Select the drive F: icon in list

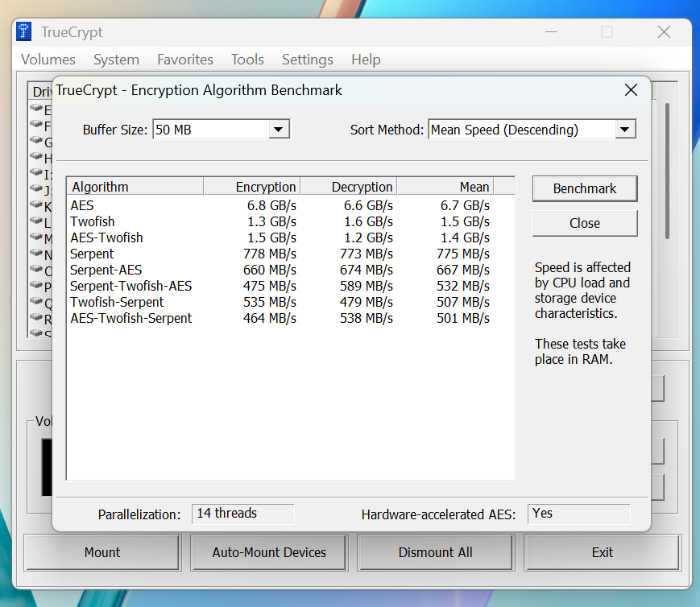[x=37, y=125]
